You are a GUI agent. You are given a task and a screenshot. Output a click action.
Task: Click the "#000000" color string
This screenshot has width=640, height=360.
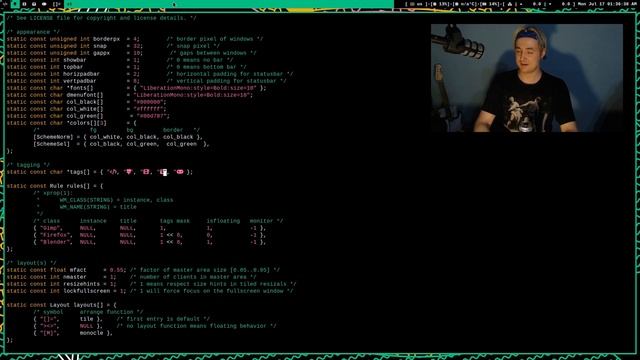coord(150,102)
